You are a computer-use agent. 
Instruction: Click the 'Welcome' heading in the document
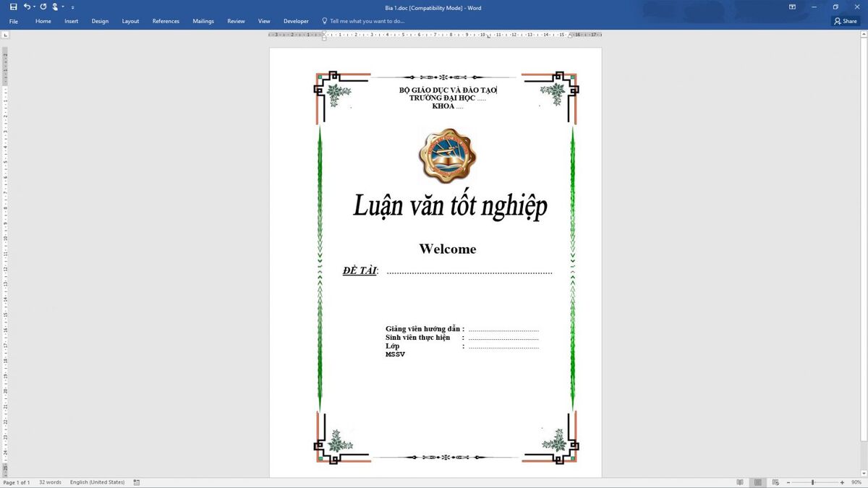pos(448,249)
